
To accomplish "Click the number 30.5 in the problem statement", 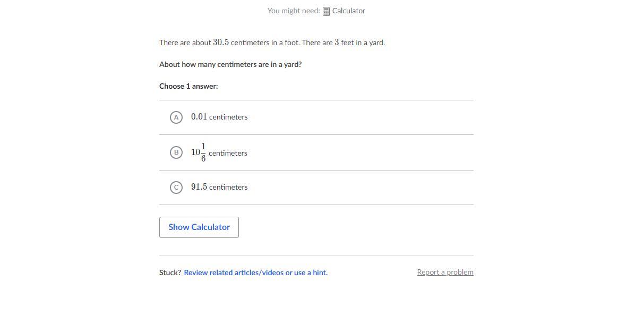I will tap(221, 42).
